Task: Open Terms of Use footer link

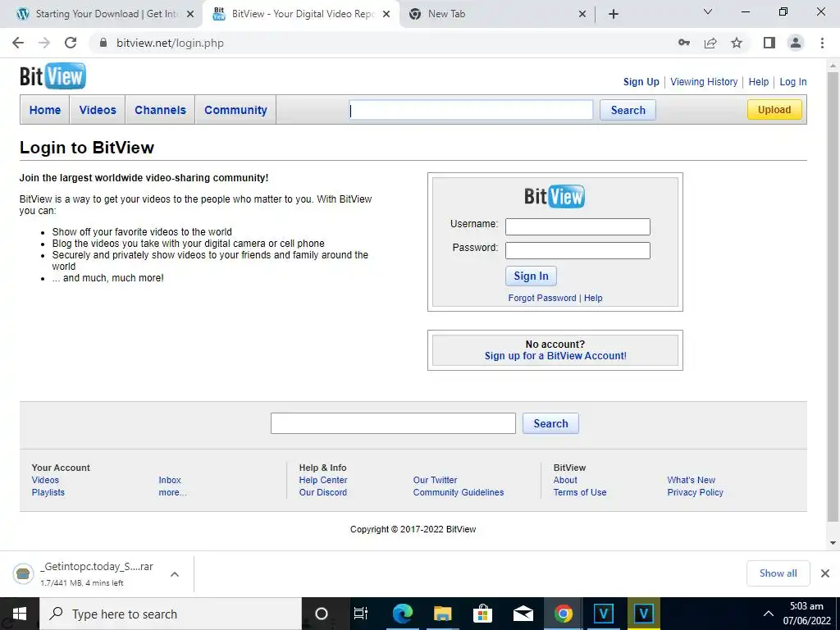Action: [x=580, y=492]
